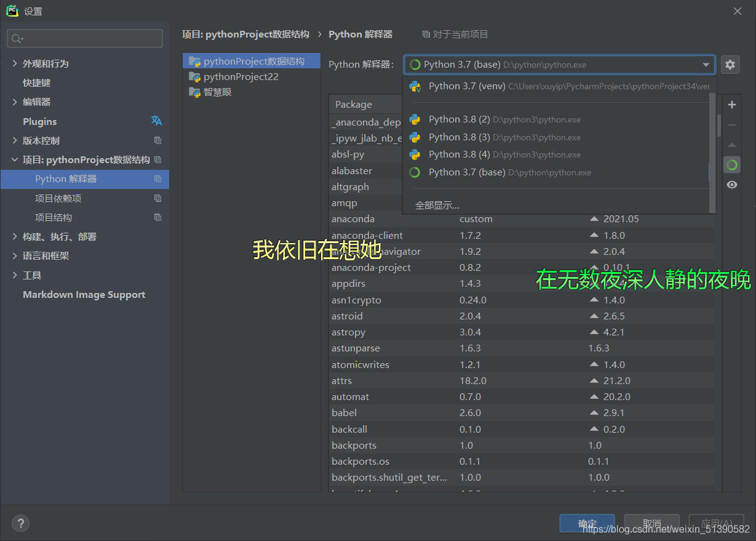Focus the settings search input field
Image resolution: width=756 pixels, height=541 pixels.
(85, 39)
